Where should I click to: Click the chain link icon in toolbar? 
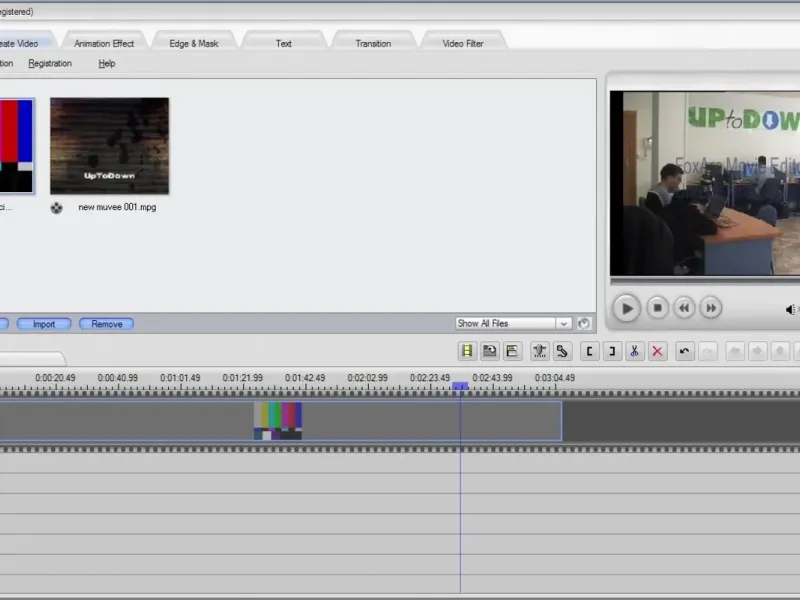pos(563,351)
